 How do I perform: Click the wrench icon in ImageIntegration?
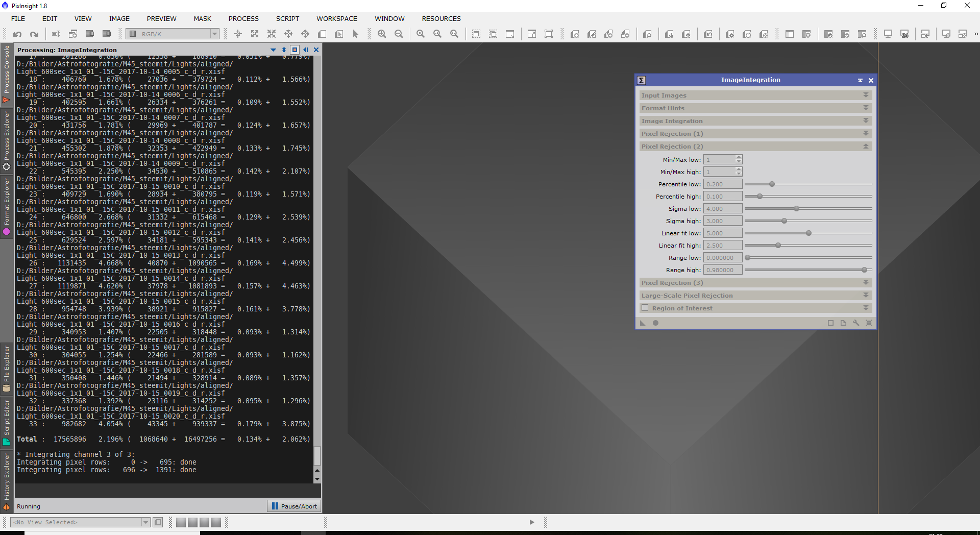[856, 323]
